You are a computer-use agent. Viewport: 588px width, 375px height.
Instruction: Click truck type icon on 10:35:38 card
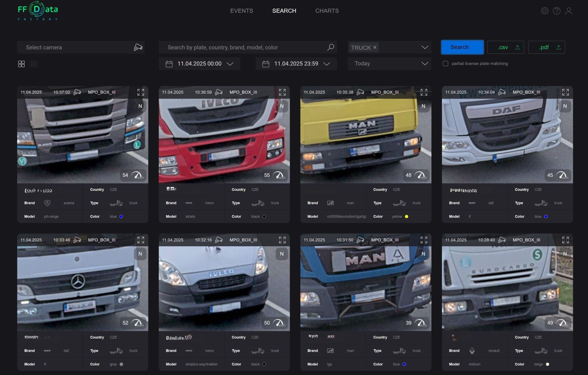click(x=399, y=203)
